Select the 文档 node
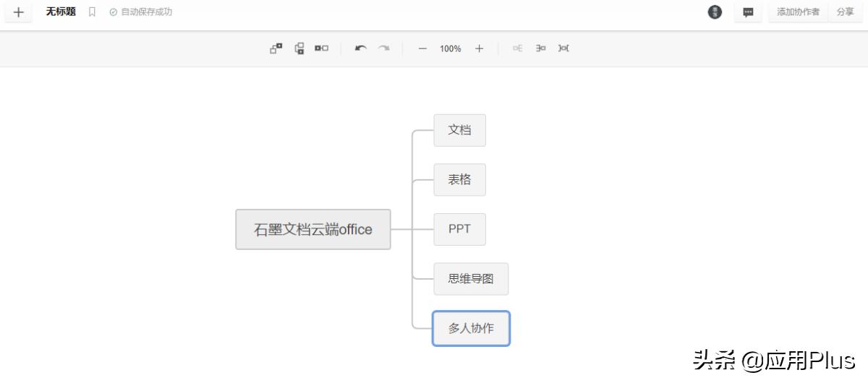The height and width of the screenshot is (383, 868). (459, 130)
